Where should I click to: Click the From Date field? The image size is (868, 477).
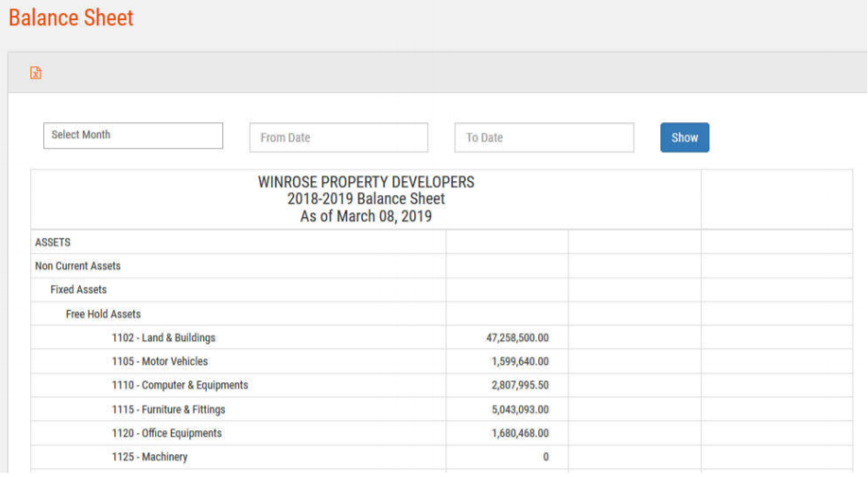pyautogui.click(x=338, y=138)
